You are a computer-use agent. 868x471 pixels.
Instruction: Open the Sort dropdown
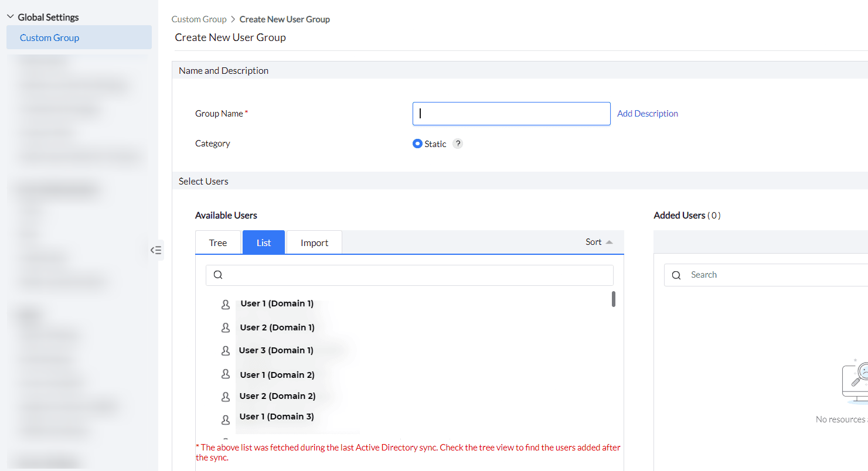pos(599,242)
